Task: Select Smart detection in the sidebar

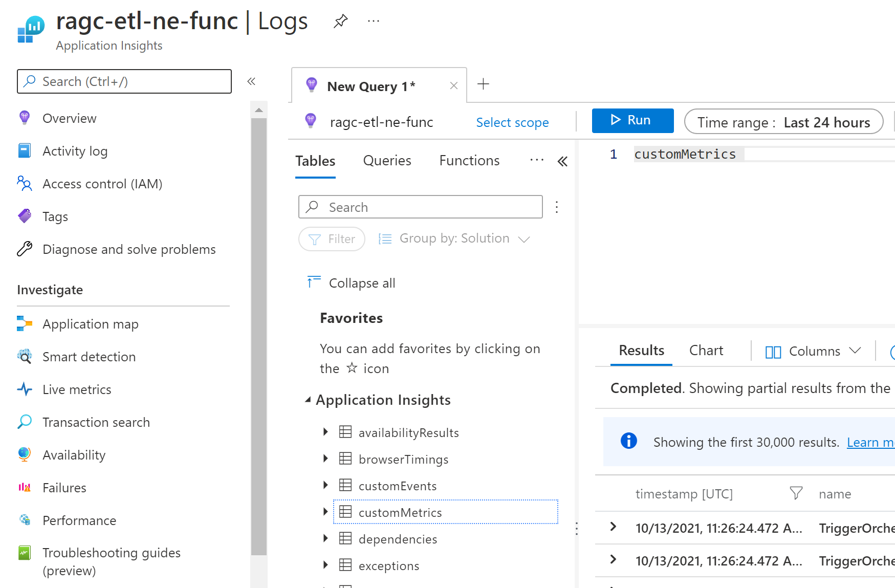Action: tap(89, 356)
